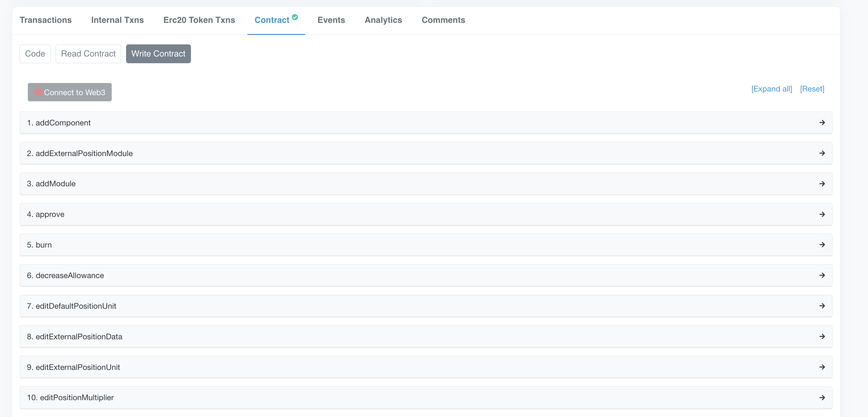Expand the 1. addComponent row
The image size is (868, 417).
click(426, 123)
